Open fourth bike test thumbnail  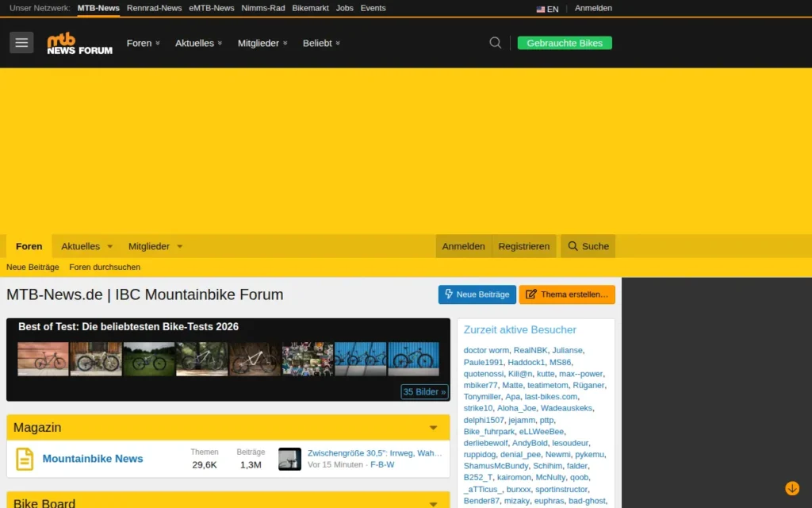coord(202,359)
